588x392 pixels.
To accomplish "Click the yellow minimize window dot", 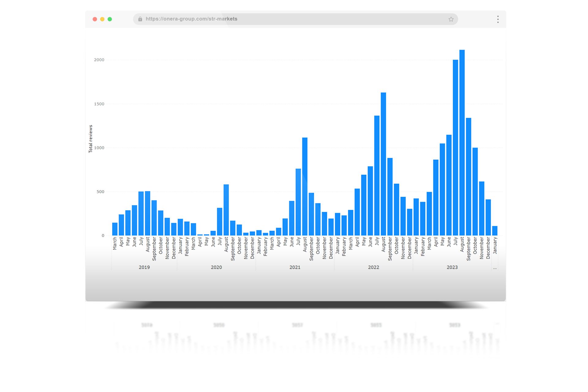I will tap(102, 19).
